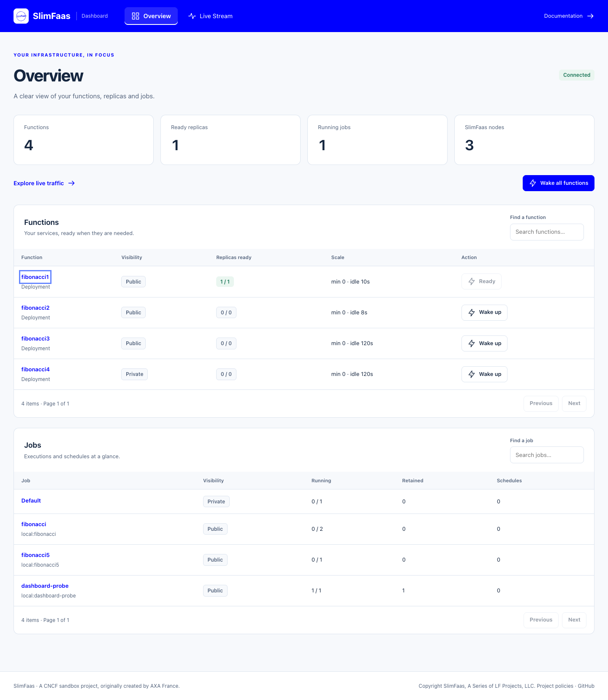The width and height of the screenshot is (608, 700).
Task: Wake up the fibonacci4 function
Action: [x=484, y=374]
